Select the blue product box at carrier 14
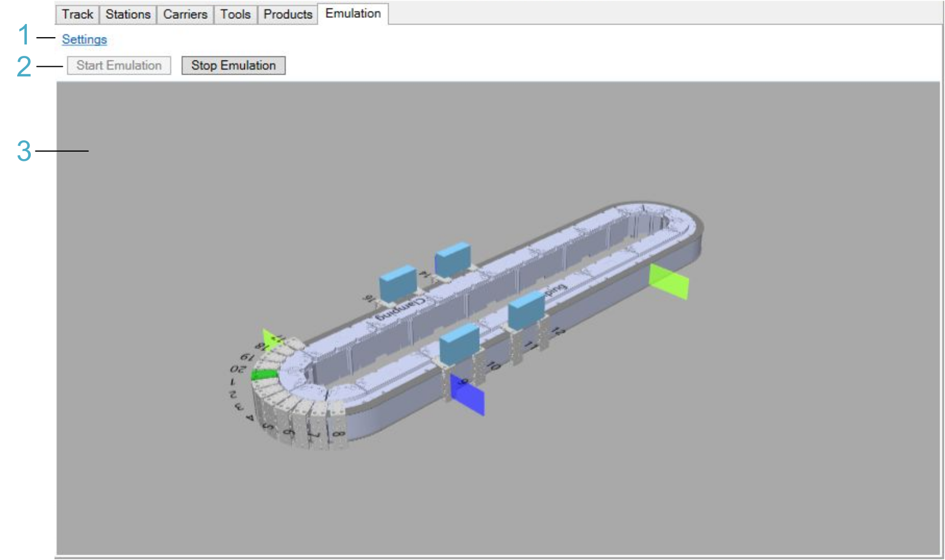945x560 pixels. [x=453, y=258]
